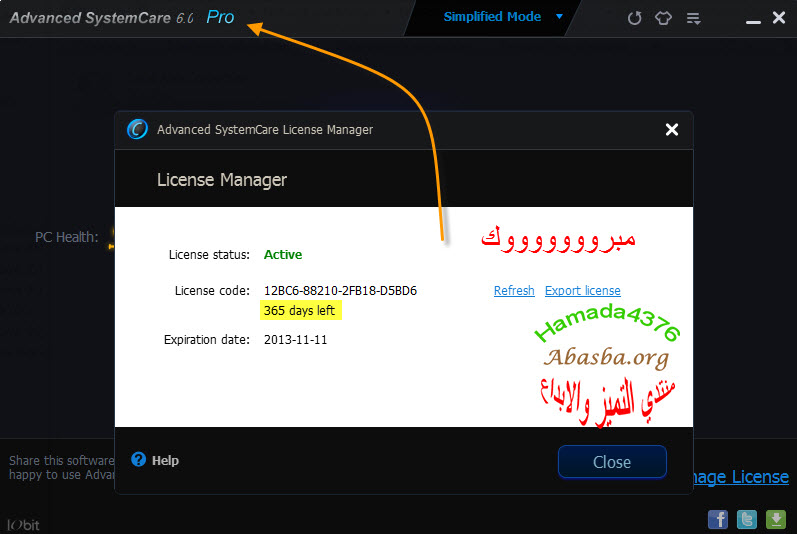Close the License Manager dialog with X
The width and height of the screenshot is (797, 534).
coord(671,130)
